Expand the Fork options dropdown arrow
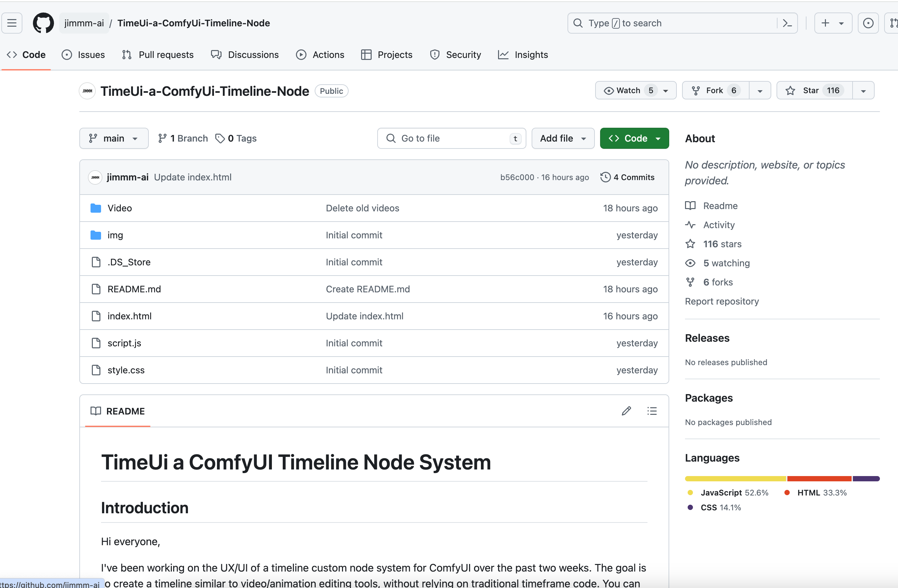The height and width of the screenshot is (588, 898). pos(760,91)
